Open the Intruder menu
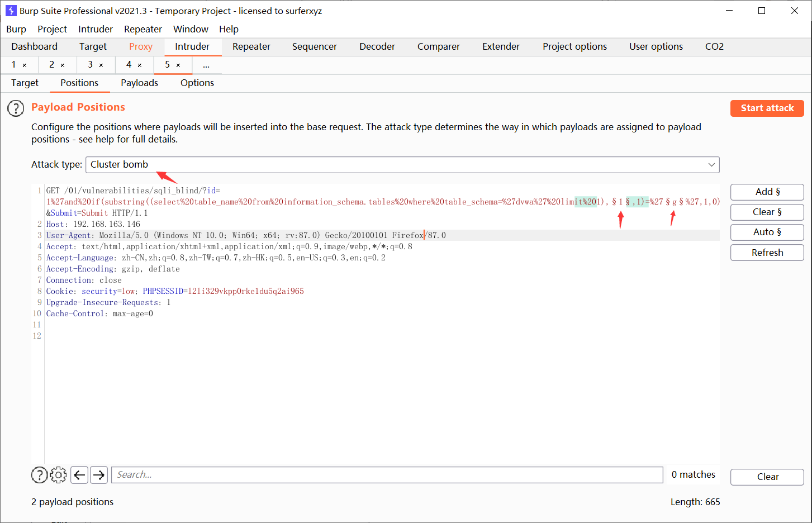812x523 pixels. coord(96,29)
